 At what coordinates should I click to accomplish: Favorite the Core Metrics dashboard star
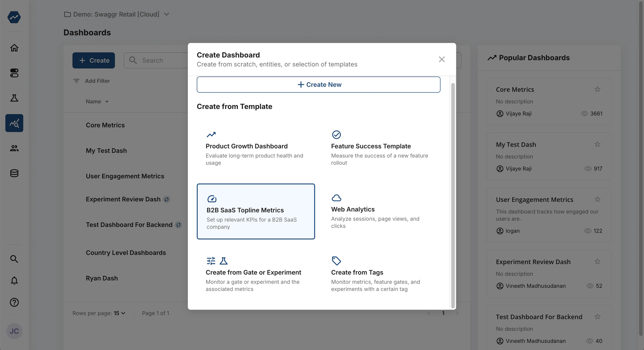pyautogui.click(x=597, y=89)
